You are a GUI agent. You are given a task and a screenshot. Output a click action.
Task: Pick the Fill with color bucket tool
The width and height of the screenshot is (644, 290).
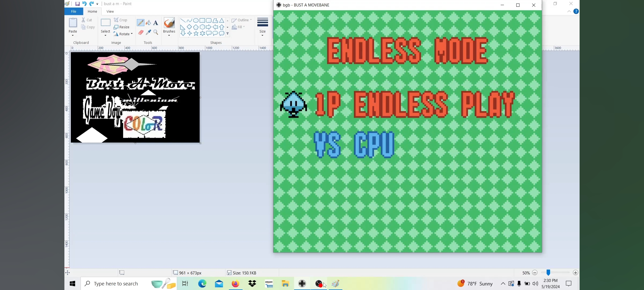coord(148,23)
